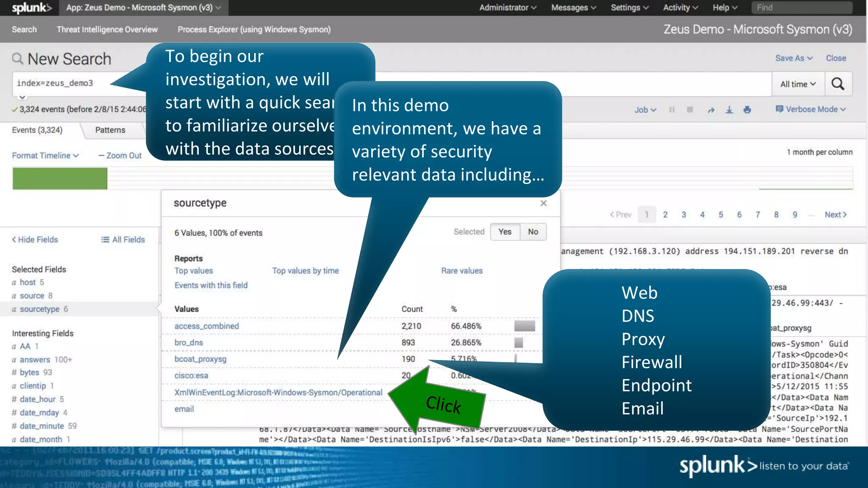This screenshot has width=868, height=488.
Task: Click host field in Selected Fields
Action: [x=28, y=283]
